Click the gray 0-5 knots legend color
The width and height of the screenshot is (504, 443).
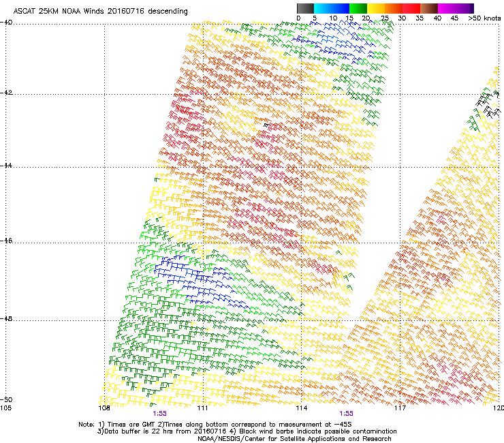tap(305, 8)
